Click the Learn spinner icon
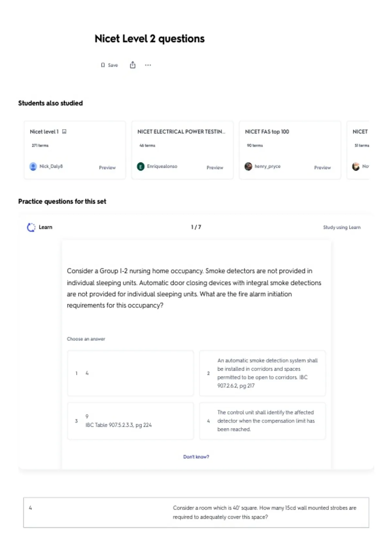This screenshot has height=556, width=392. coord(31,227)
